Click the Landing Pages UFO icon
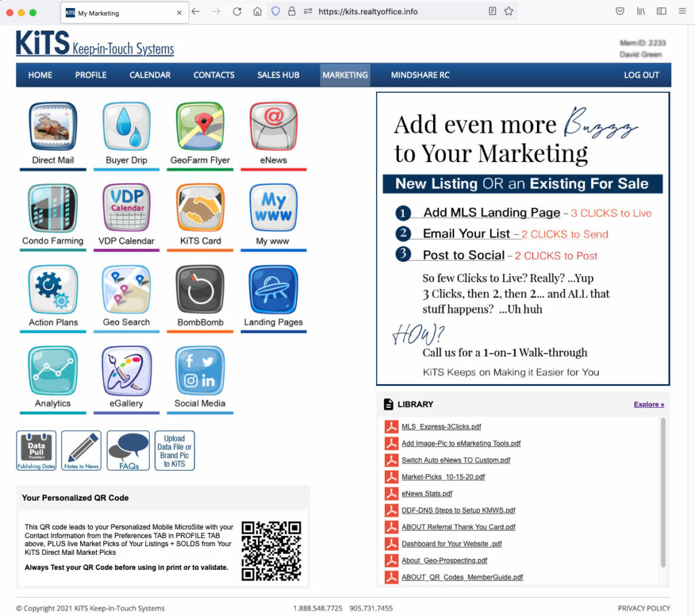Viewport: 695px width, 616px height. point(274,289)
